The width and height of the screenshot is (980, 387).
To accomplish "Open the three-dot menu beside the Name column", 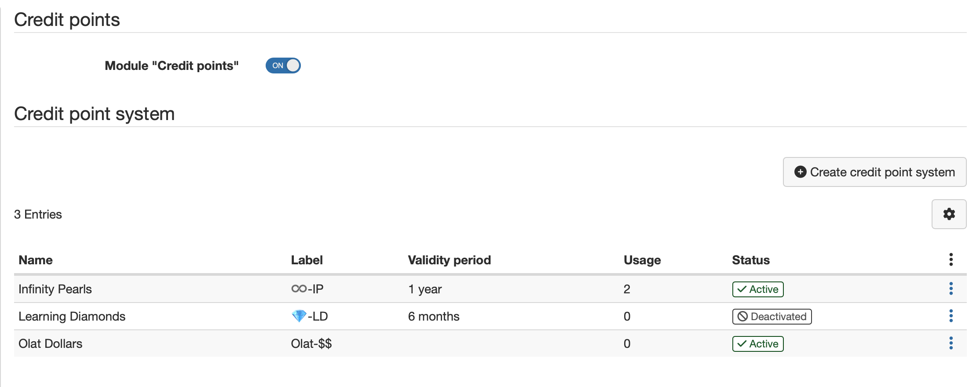I will (141, 260).
